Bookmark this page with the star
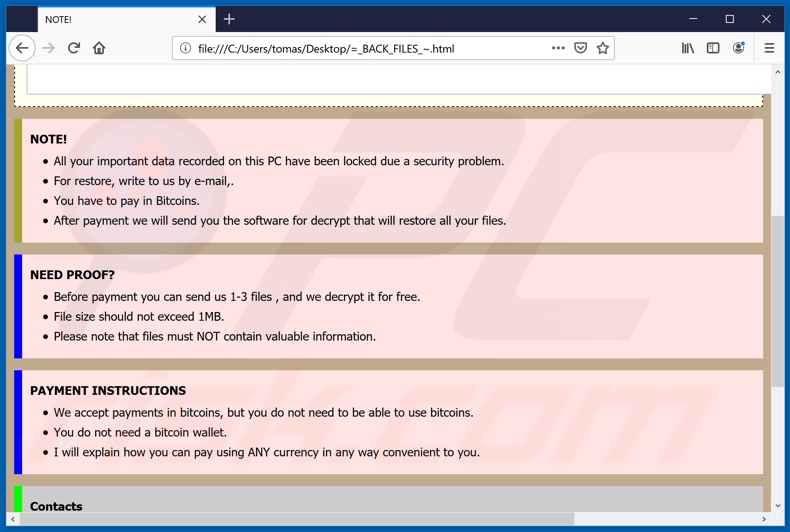This screenshot has width=790, height=532. coord(603,48)
